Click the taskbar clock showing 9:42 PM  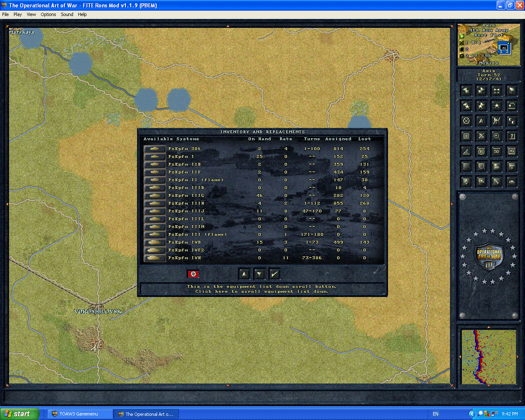pyautogui.click(x=509, y=414)
